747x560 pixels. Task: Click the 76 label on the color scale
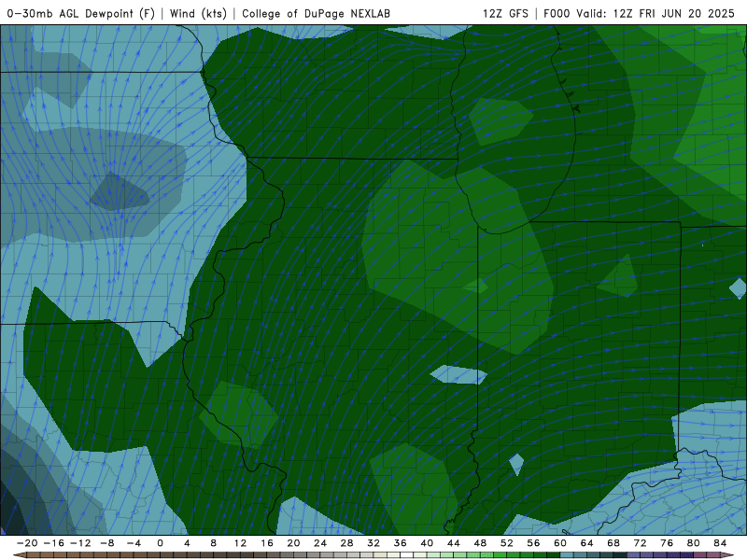(x=668, y=543)
